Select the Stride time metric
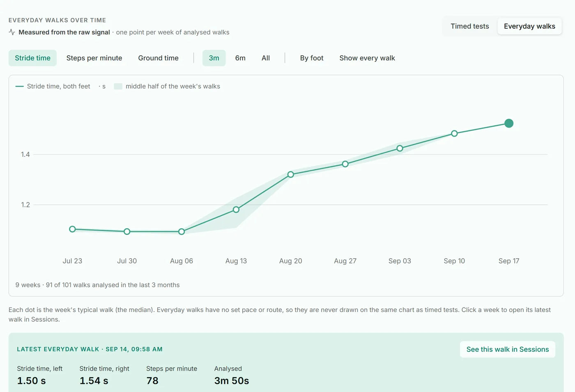The height and width of the screenshot is (392, 575). [x=32, y=58]
